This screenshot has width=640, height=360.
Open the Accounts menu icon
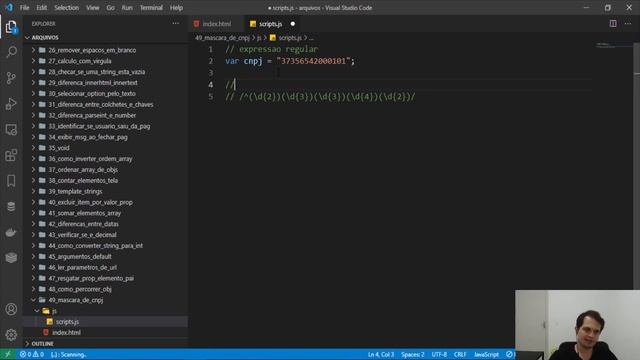[x=11, y=309]
